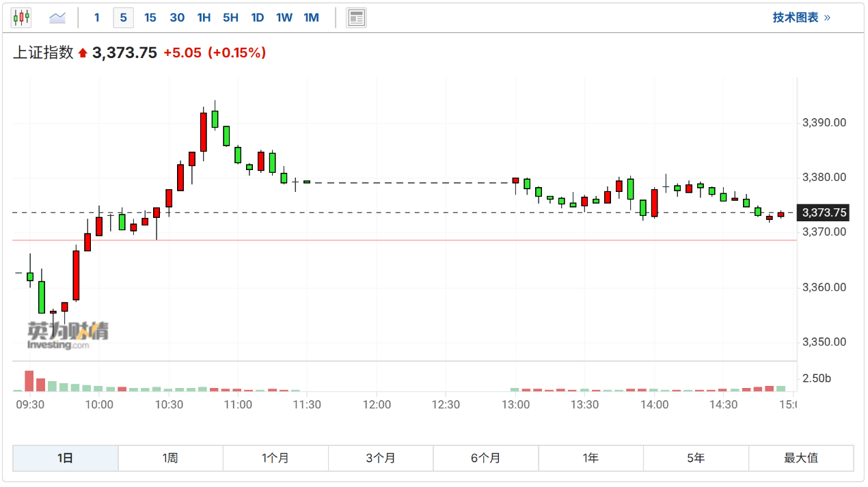
Task: Click the 11:30 time axis label
Action: [307, 404]
